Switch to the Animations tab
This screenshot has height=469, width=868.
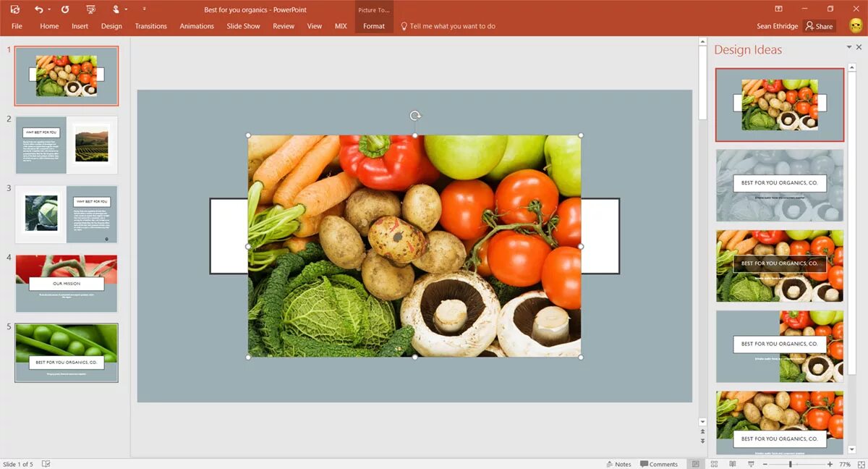tap(197, 26)
